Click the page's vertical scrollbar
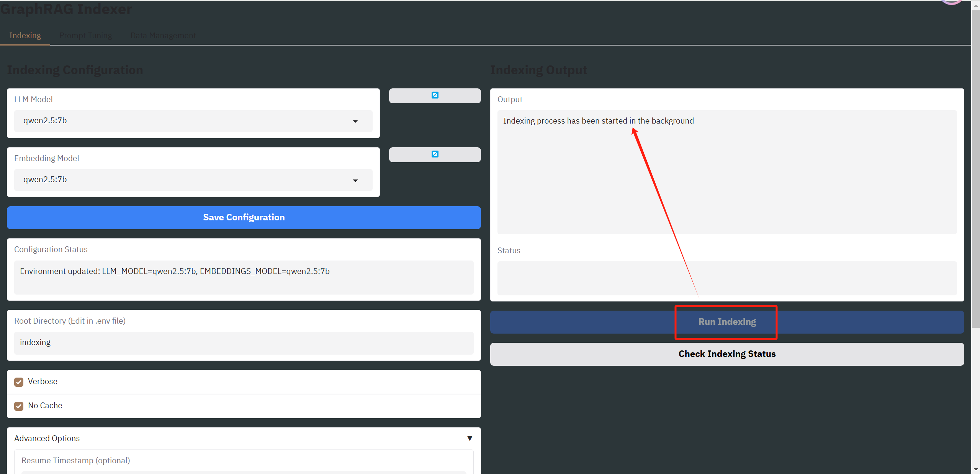The image size is (980, 474). tap(975, 168)
